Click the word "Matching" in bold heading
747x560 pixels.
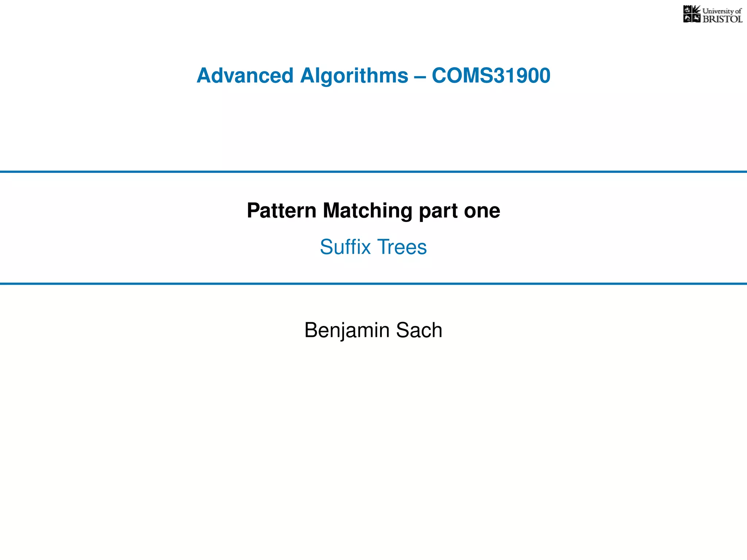367,211
